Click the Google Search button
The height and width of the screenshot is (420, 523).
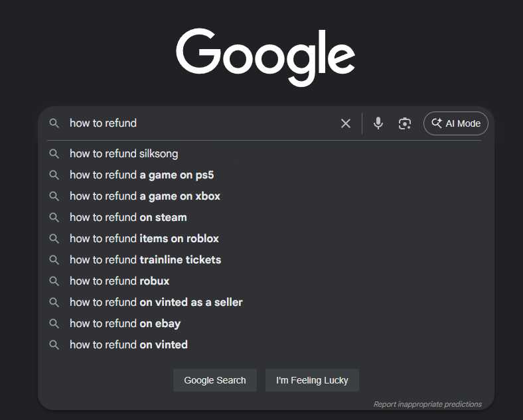[215, 380]
